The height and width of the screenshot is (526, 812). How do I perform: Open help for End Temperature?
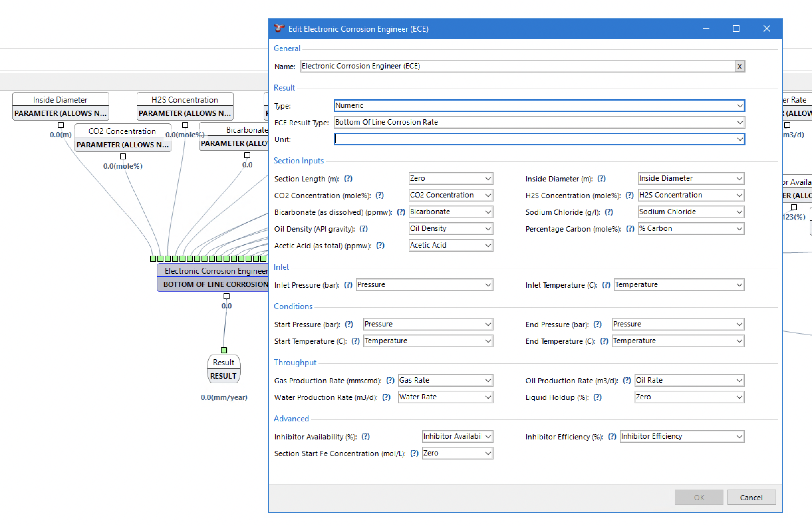coord(604,341)
